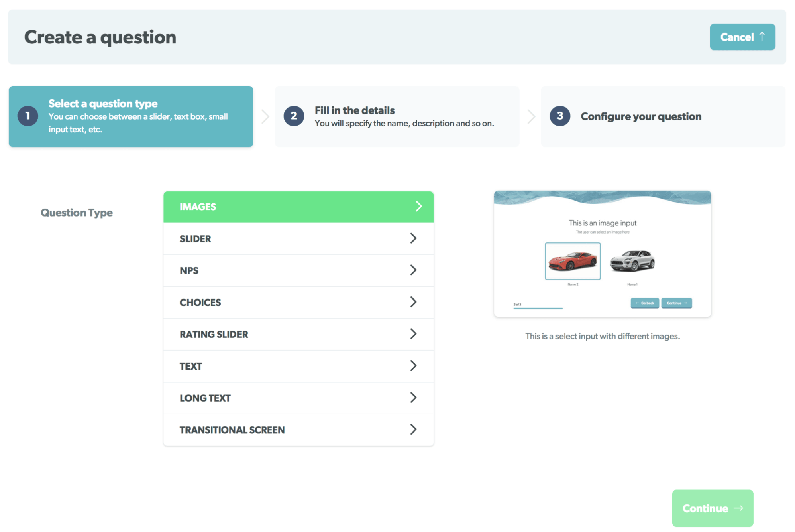Click the Cancel button at the top right

click(x=742, y=37)
